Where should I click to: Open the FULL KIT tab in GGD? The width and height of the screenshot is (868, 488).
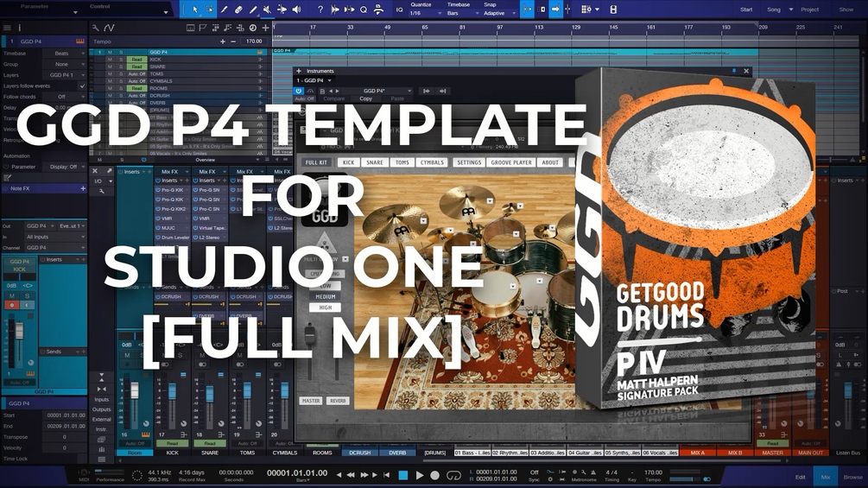[317, 162]
